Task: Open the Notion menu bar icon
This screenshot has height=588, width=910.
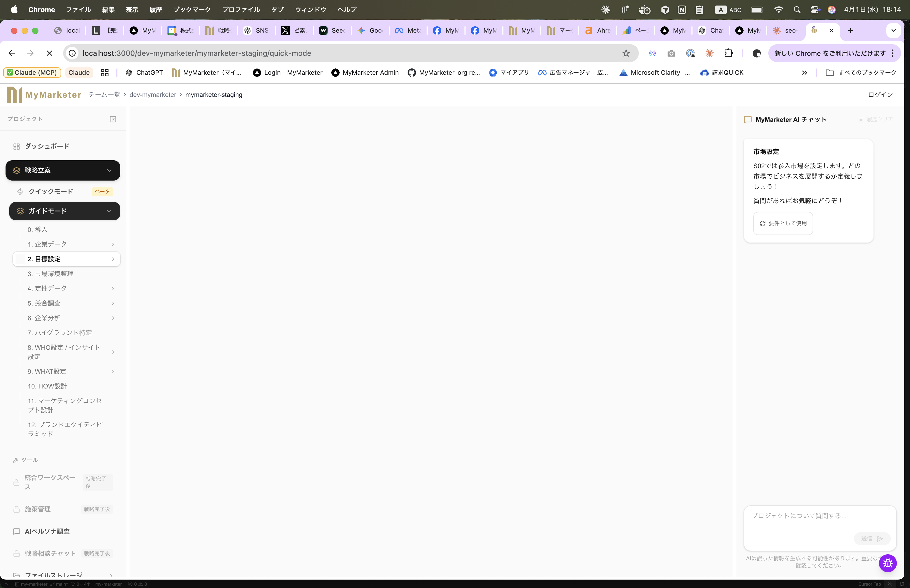Action: tap(682, 9)
